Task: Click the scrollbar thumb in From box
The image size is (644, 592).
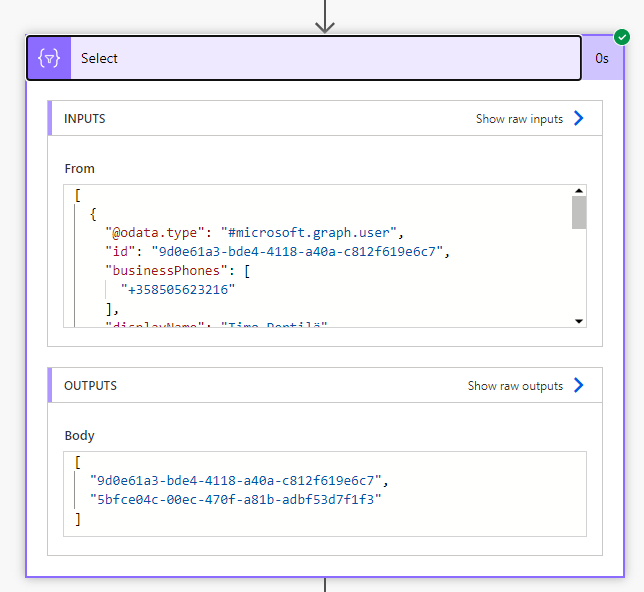Action: point(578,213)
